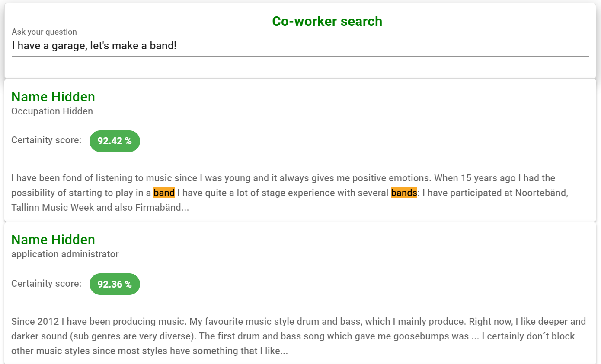The image size is (601, 364).
Task: Click the Certainity score label beside 92.42 %
Action: click(46, 140)
